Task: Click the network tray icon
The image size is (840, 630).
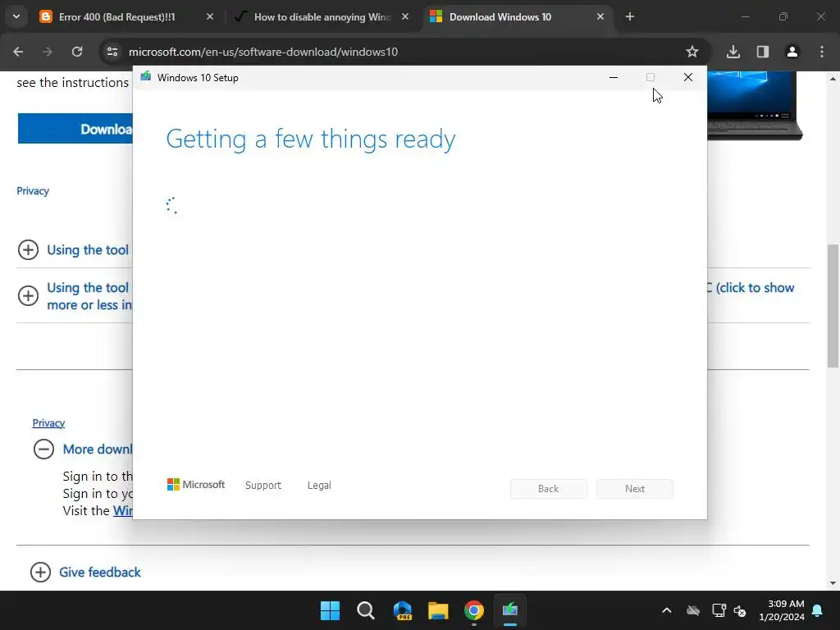Action: pos(719,610)
